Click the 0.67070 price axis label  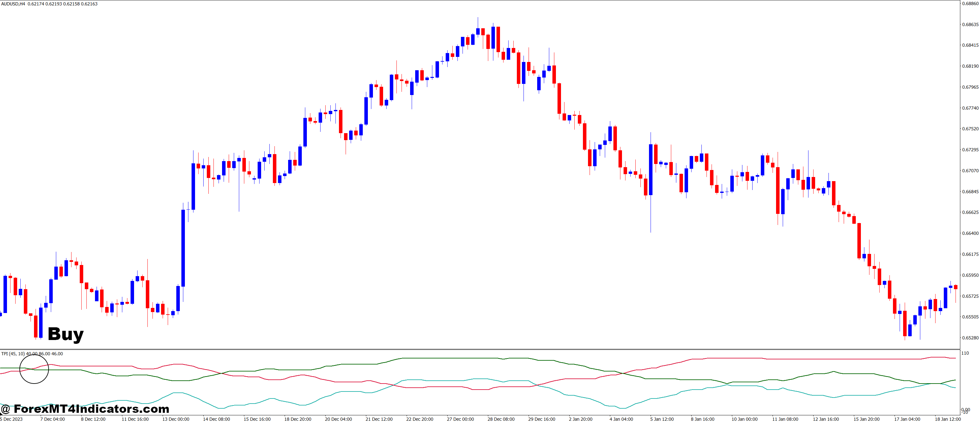click(970, 170)
